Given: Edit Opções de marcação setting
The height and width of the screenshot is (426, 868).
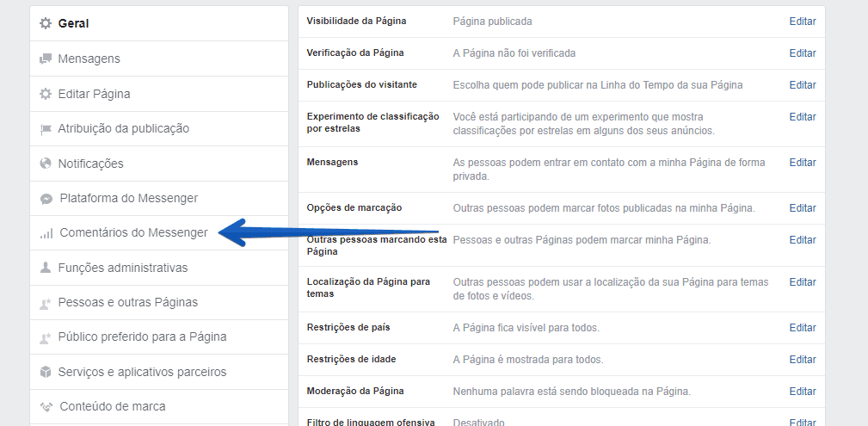Looking at the screenshot, I should point(802,208).
